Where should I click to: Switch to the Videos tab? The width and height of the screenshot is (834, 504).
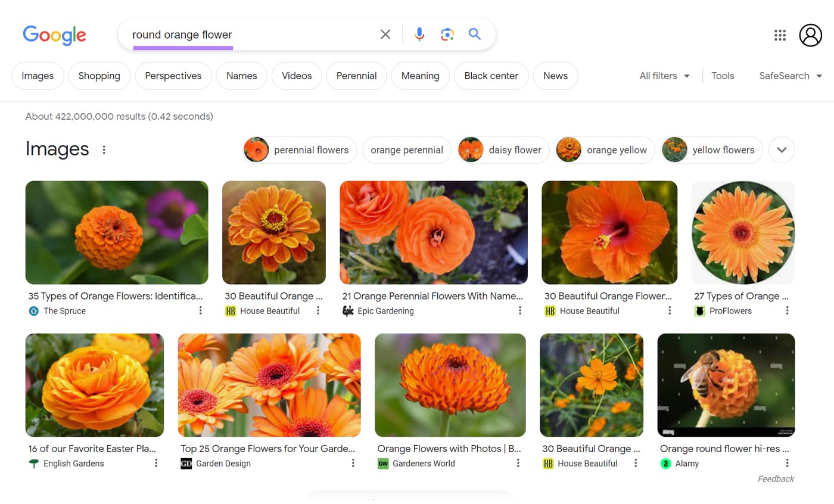(x=296, y=76)
